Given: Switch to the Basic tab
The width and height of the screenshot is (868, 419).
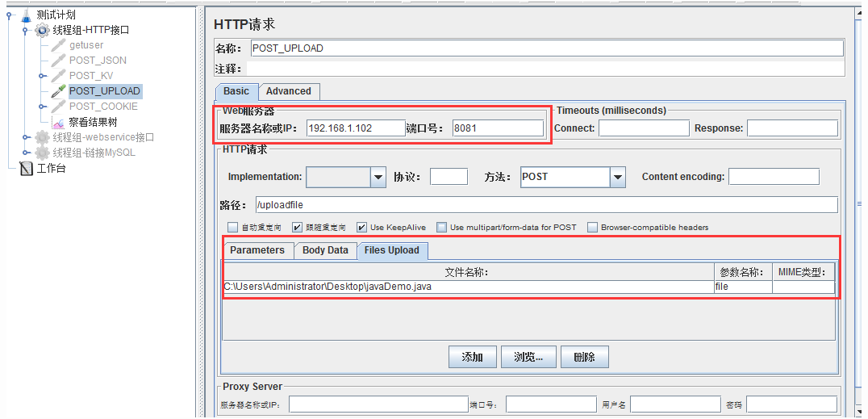Looking at the screenshot, I should coord(236,91).
